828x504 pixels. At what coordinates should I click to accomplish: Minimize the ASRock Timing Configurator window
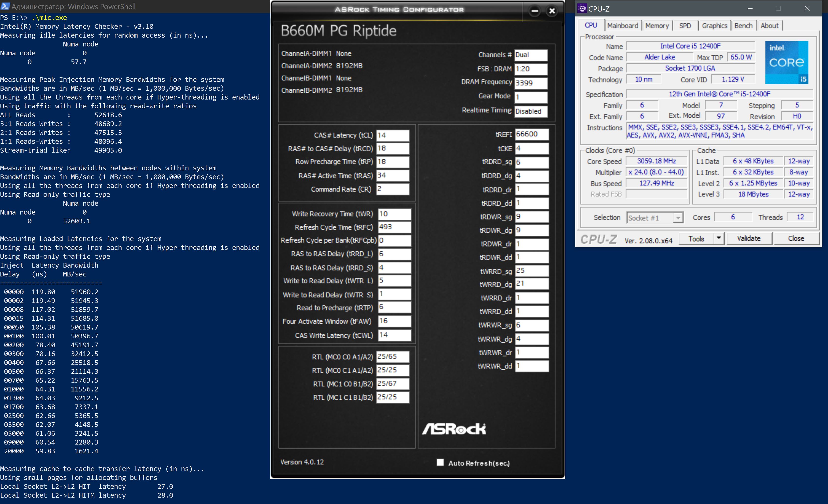click(x=535, y=11)
